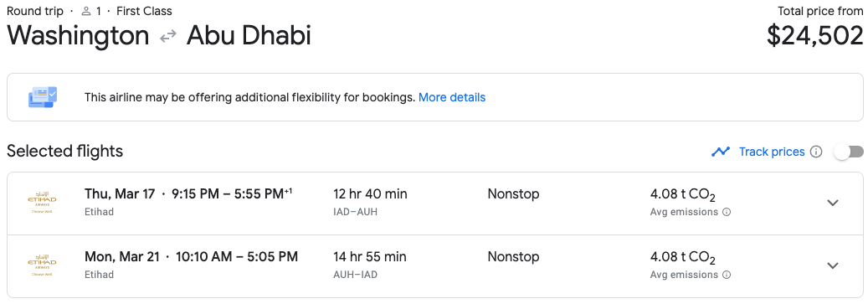Click the round trip arrows between the cities
The height and width of the screenshot is (304, 868).
[167, 37]
